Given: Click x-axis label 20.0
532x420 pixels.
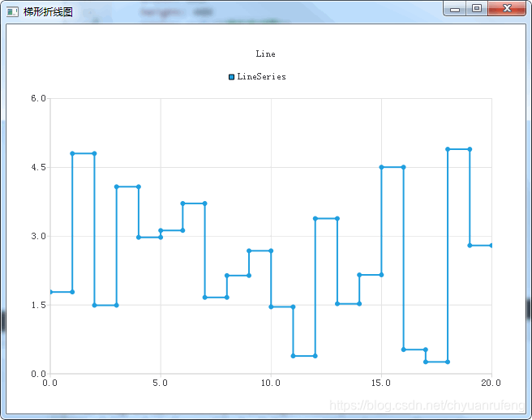Looking at the screenshot, I should pyautogui.click(x=491, y=383).
